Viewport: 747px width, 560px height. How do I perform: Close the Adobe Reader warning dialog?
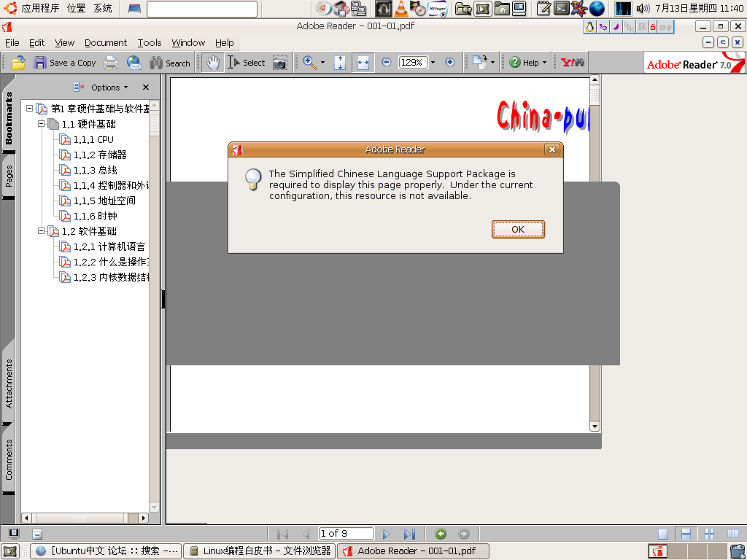[551, 149]
